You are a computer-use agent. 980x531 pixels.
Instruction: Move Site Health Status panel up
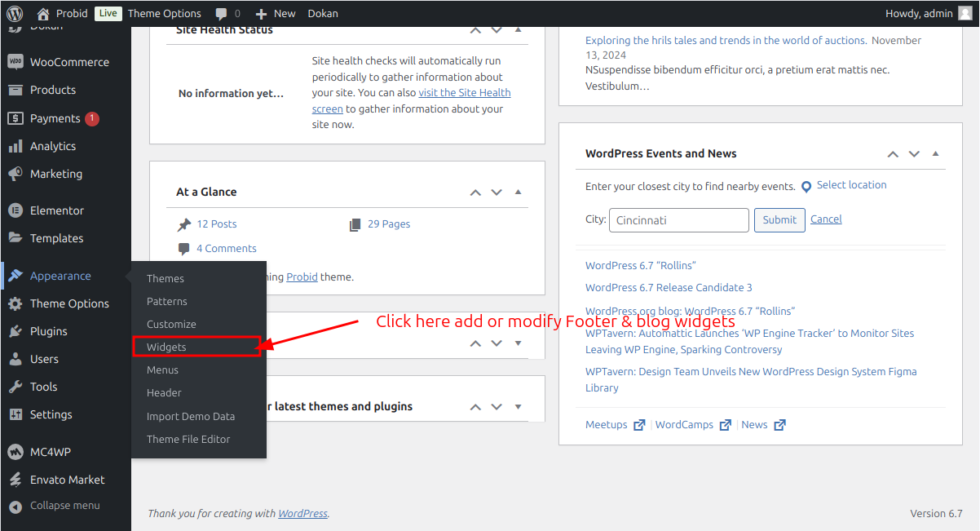[x=475, y=30]
